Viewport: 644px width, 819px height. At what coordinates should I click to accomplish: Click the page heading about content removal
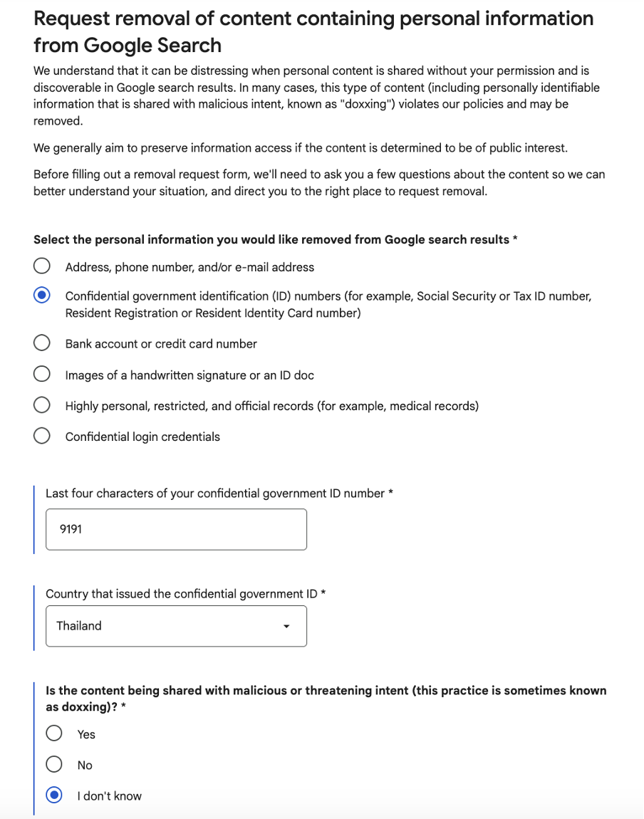pyautogui.click(x=313, y=31)
